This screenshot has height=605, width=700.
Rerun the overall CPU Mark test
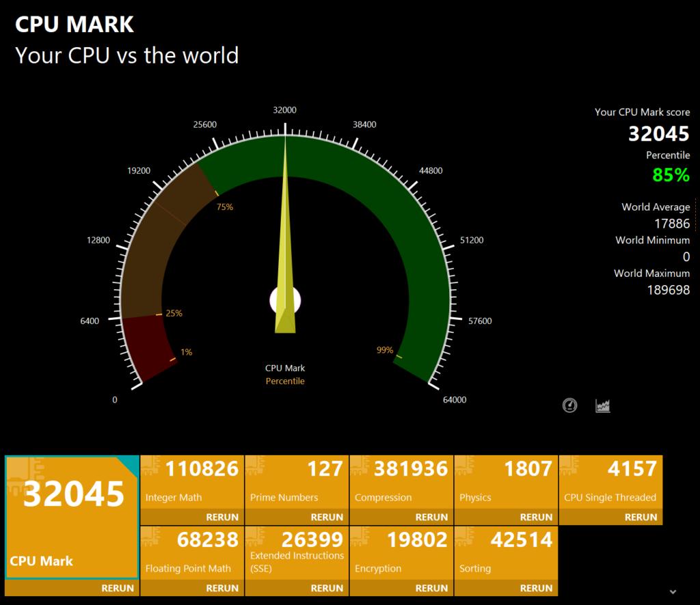point(118,588)
